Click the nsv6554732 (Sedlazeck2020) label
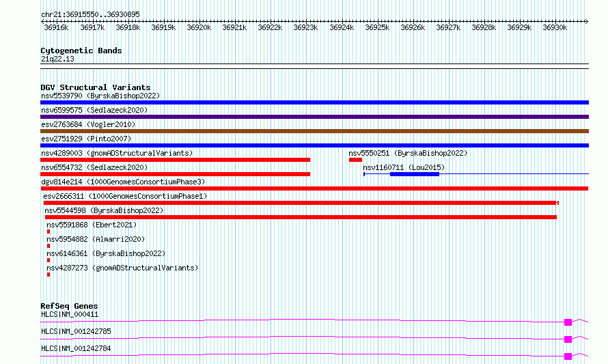 pos(94,167)
